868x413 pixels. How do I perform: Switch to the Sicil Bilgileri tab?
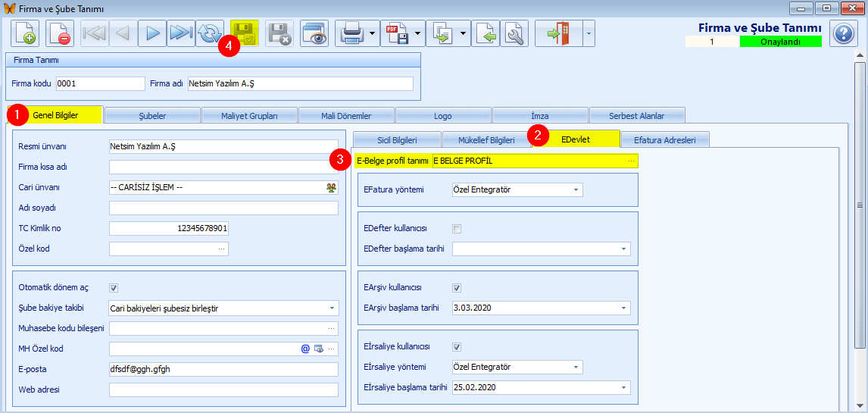click(397, 139)
